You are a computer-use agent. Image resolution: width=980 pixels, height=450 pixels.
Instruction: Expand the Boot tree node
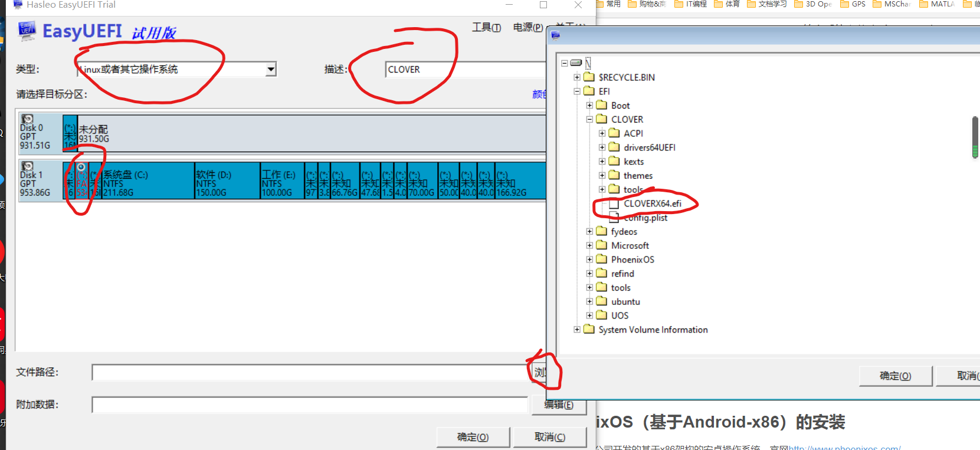(x=589, y=105)
